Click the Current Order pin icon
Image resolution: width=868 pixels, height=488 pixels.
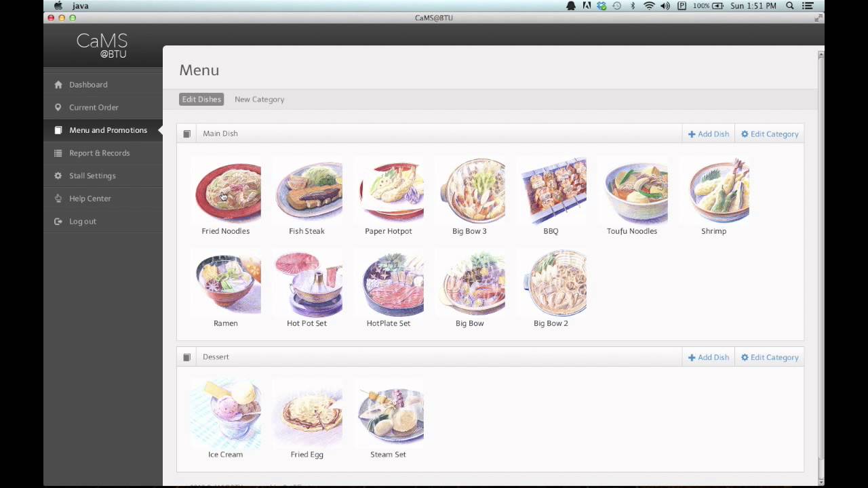[x=58, y=107]
